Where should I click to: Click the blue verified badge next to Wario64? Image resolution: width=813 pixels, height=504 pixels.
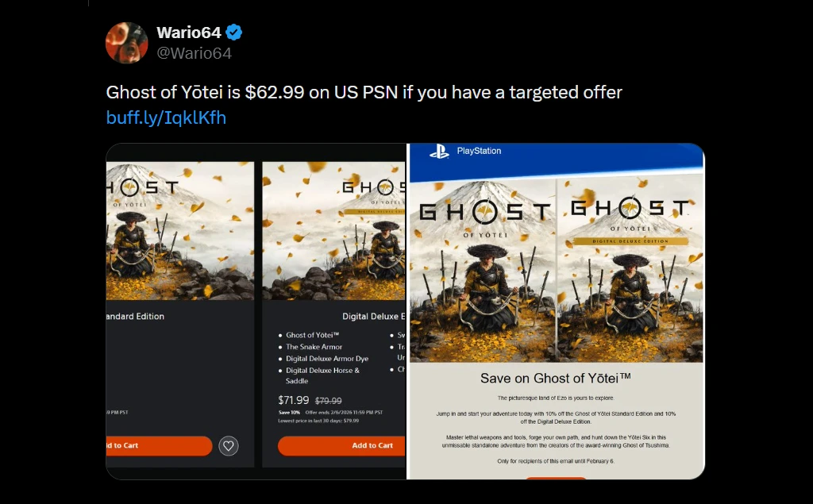coord(234,33)
